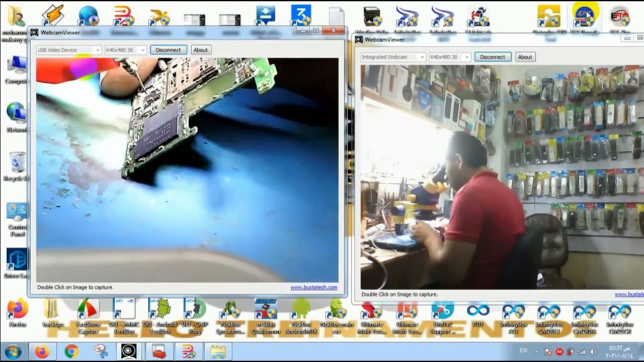The image size is (644, 362).
Task: Open the red toolbox taskbar icon
Action: coord(159,351)
